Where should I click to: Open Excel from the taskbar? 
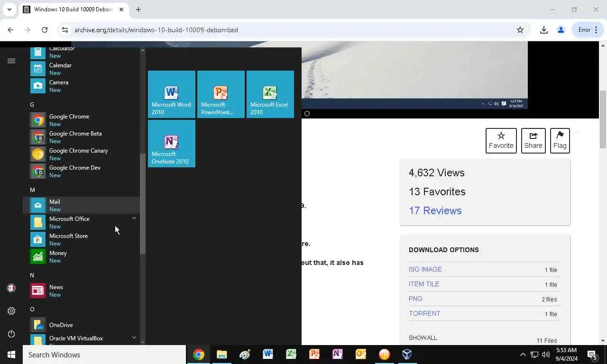point(291,355)
